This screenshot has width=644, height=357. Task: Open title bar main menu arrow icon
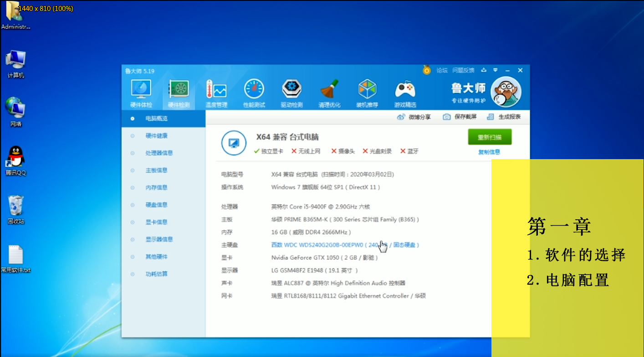(495, 71)
